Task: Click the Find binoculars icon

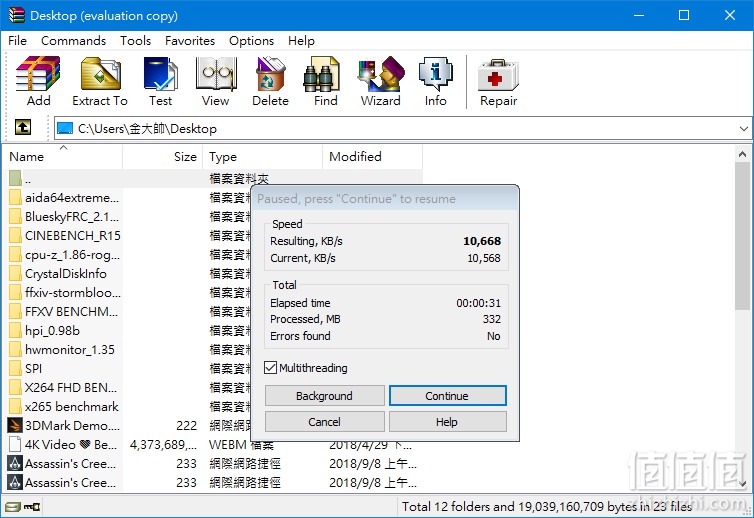Action: pyautogui.click(x=321, y=74)
